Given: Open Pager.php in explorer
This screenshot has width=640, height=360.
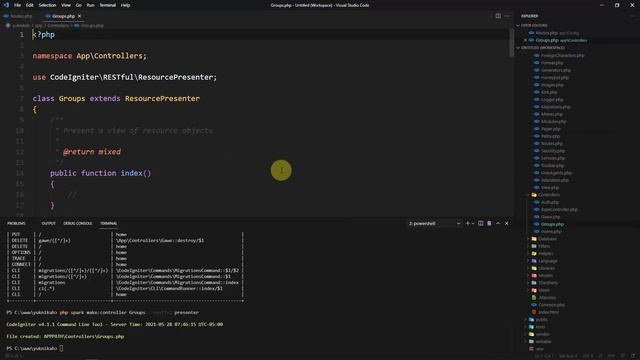Looking at the screenshot, I should (551, 129).
